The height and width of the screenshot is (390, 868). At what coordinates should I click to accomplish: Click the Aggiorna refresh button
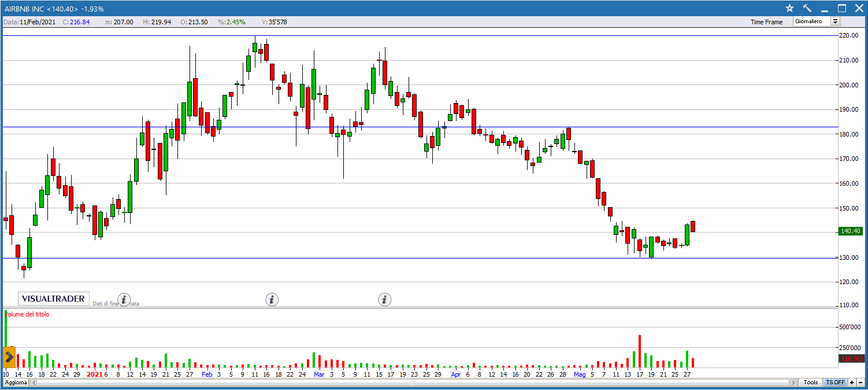pyautogui.click(x=16, y=382)
